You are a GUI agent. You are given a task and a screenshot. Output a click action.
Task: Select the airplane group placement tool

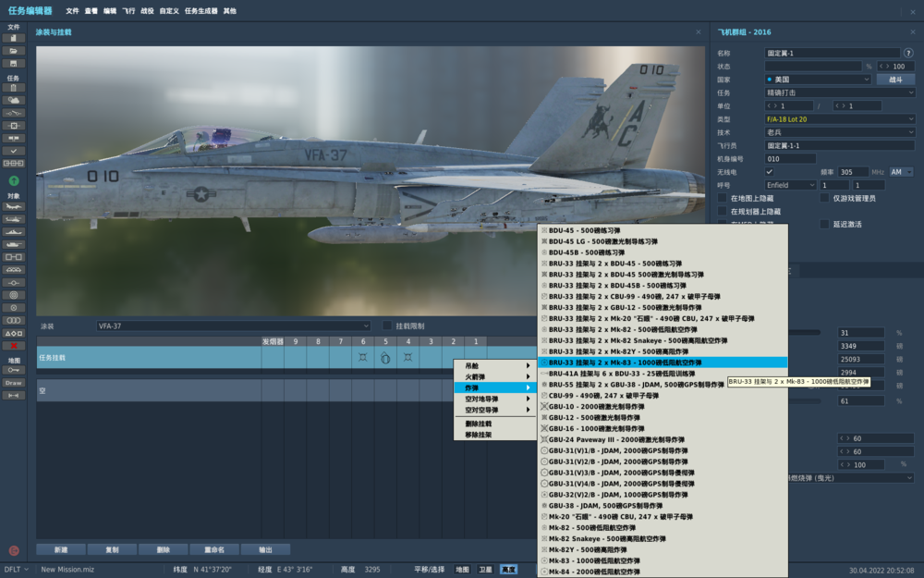pyautogui.click(x=14, y=206)
